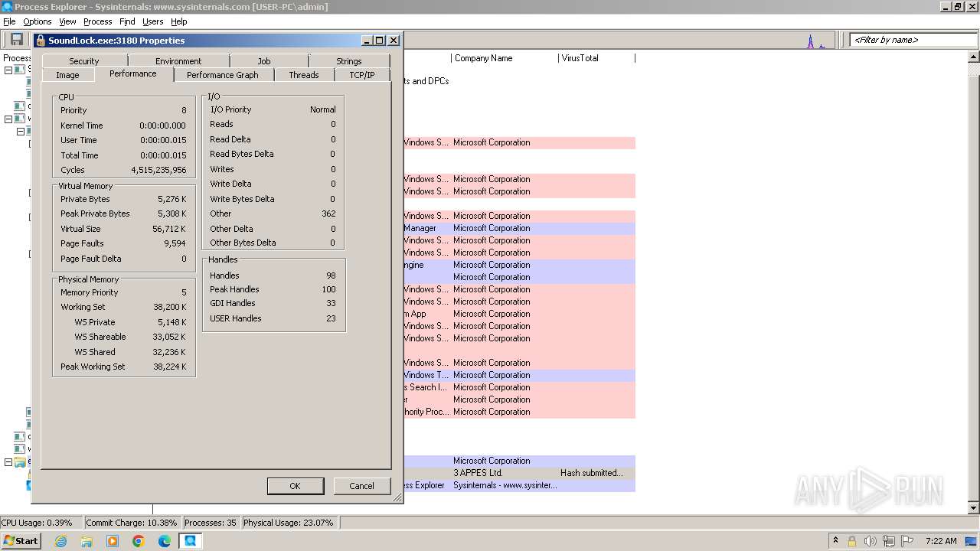The width and height of the screenshot is (980, 551).
Task: Open Microsoft Edge from the taskbar
Action: point(165,541)
